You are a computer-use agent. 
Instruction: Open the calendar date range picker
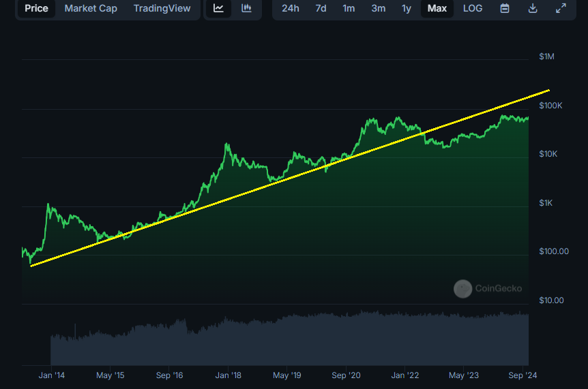pos(505,8)
